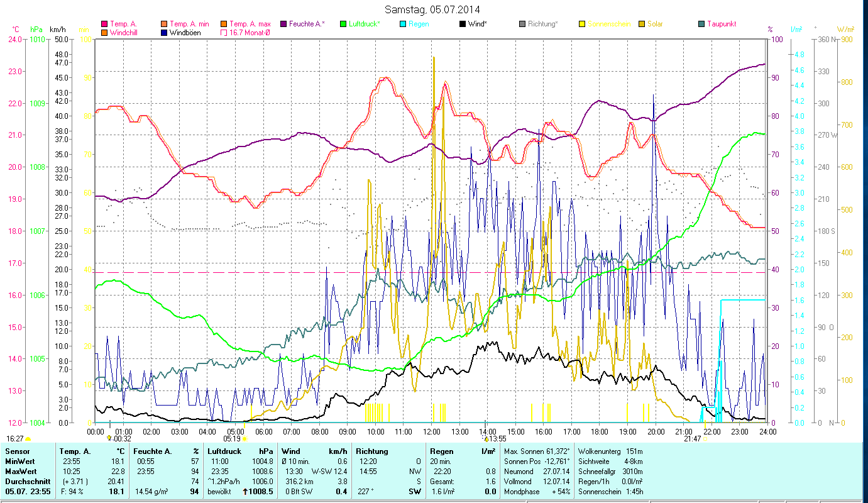868x503 pixels.
Task: Click the 05:19 sunrise time label
Action: 233,439
